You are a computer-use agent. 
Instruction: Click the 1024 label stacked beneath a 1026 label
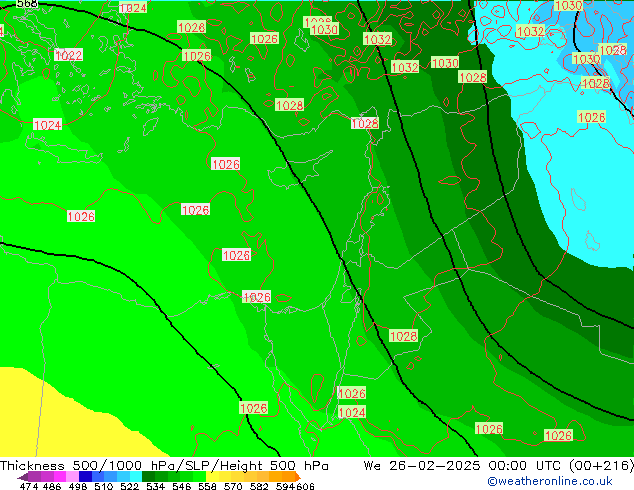[352, 412]
